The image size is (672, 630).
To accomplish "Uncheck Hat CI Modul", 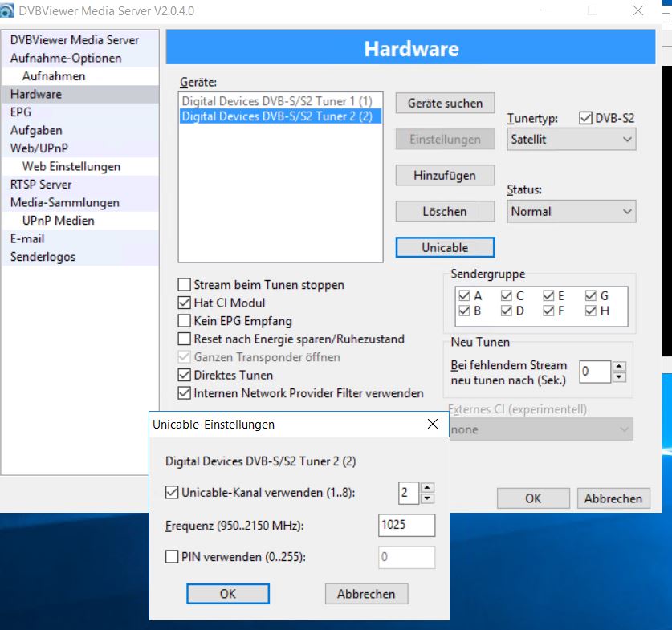I will [x=185, y=303].
